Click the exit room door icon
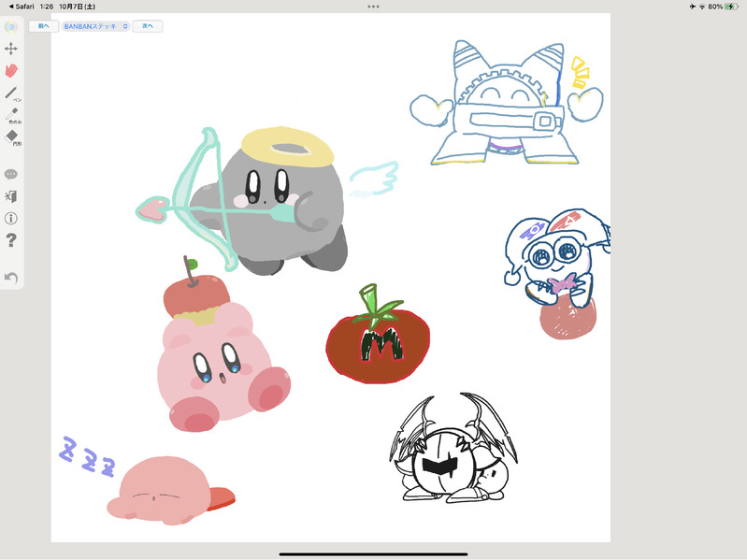The height and width of the screenshot is (560, 747). (11, 196)
